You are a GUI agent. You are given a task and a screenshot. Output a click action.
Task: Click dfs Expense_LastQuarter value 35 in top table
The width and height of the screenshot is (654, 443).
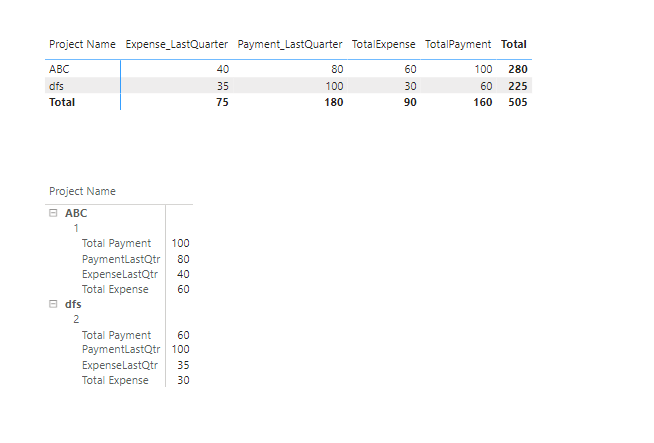[x=223, y=86]
